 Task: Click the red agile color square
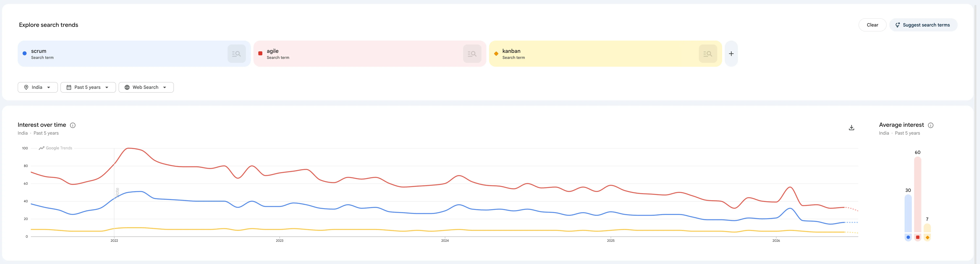[260, 53]
